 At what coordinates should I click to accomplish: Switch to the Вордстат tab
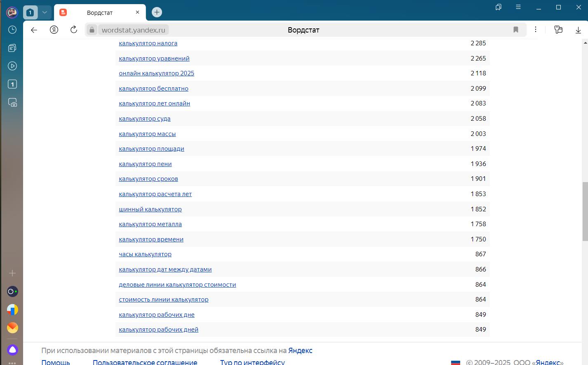(x=99, y=13)
